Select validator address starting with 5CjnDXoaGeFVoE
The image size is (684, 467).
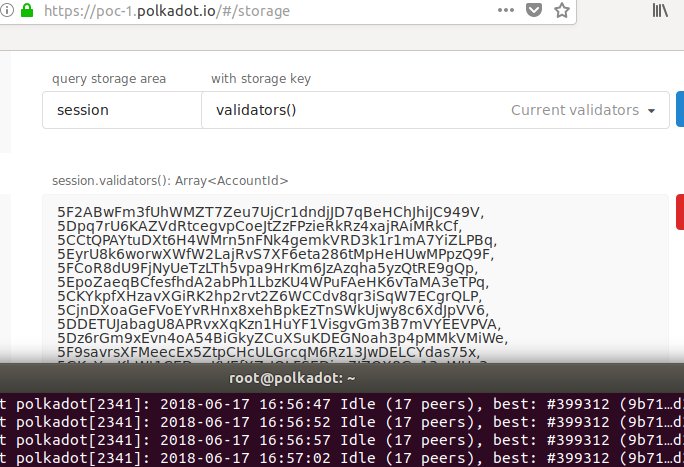coord(273,310)
